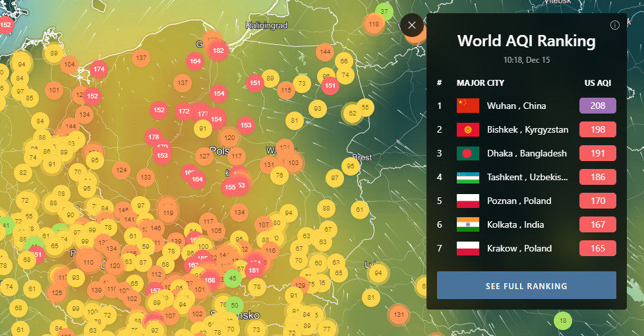Close the World AQI Ranking panel

coord(411,25)
